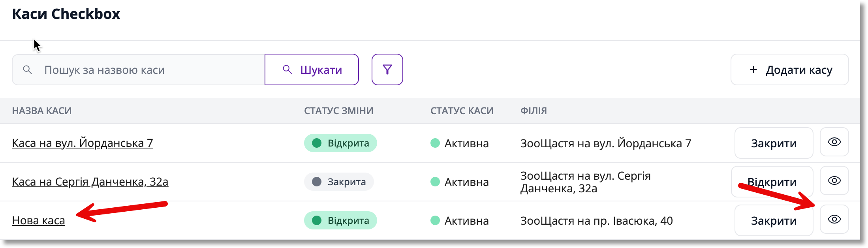Click the green Відкрита badge in first row
This screenshot has width=868, height=248.
pos(340,143)
